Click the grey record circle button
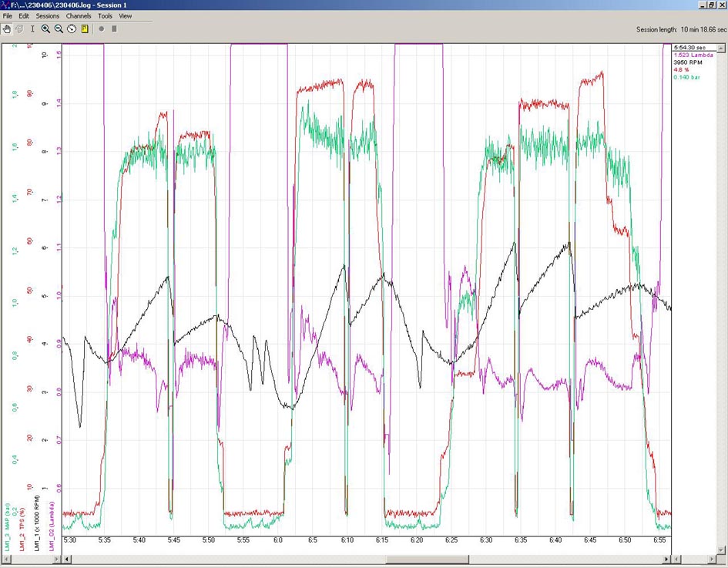Screen dimensions: 728x568 101,29
